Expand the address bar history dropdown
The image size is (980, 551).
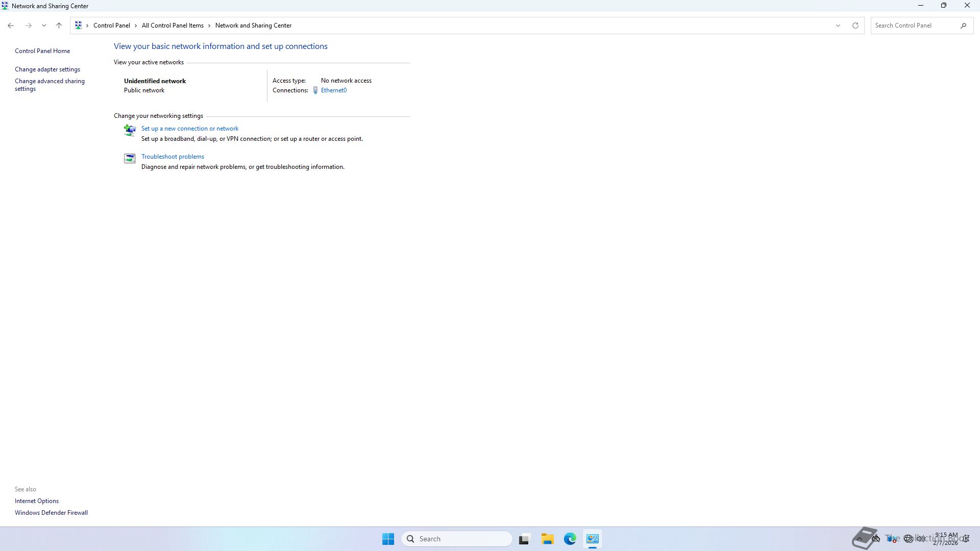[838, 26]
